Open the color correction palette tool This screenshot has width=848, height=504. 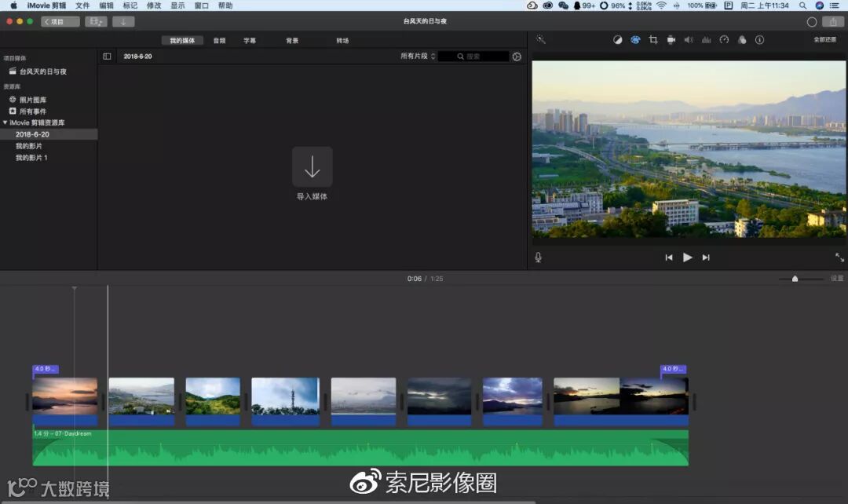[635, 40]
